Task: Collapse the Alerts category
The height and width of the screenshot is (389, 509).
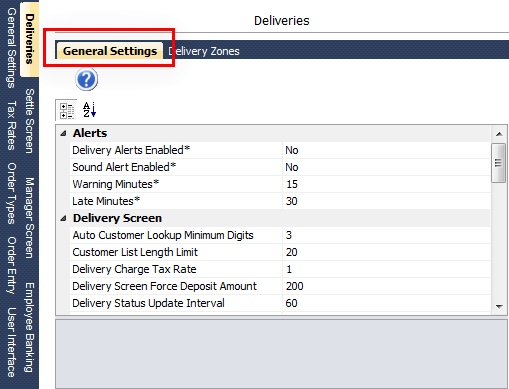Action: 63,134
